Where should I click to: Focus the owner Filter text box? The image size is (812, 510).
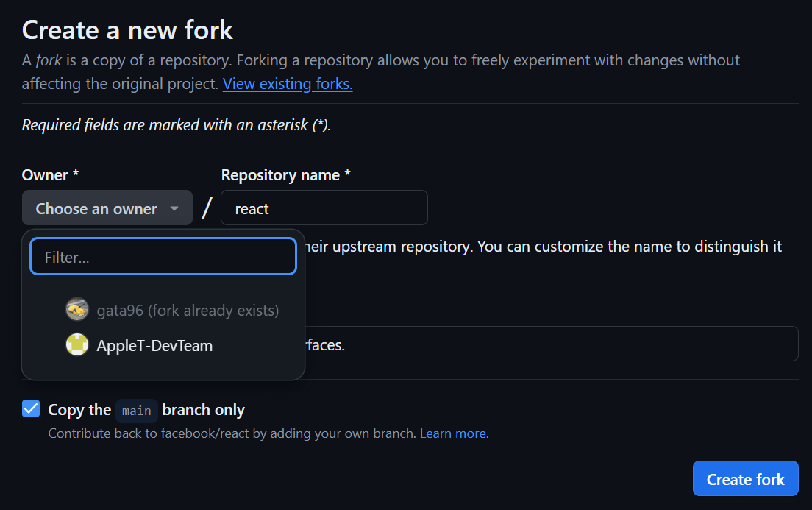pos(163,257)
